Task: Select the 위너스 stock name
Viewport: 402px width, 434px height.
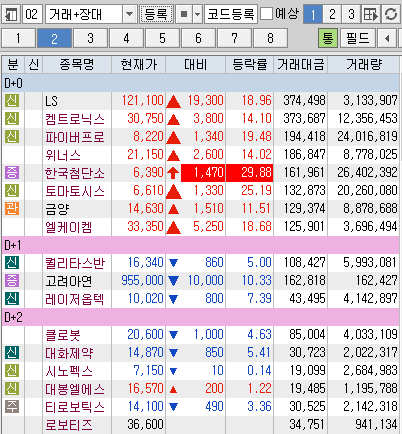Action: tap(63, 155)
